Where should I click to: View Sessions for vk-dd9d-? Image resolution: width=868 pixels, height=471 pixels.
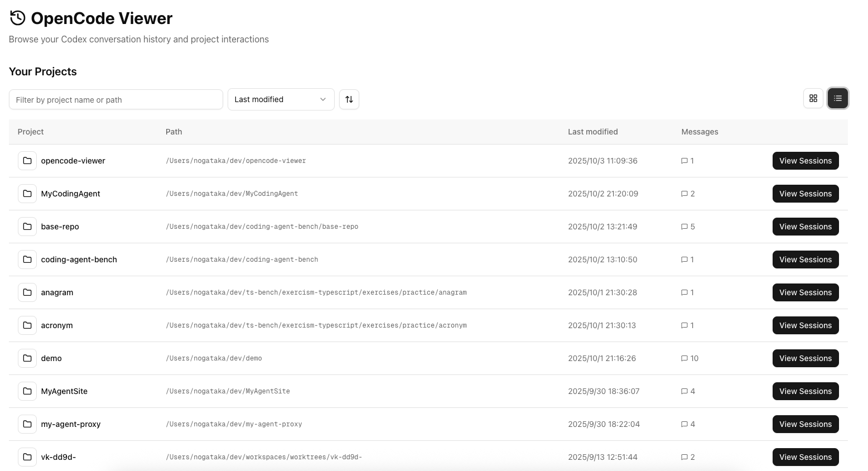(806, 457)
